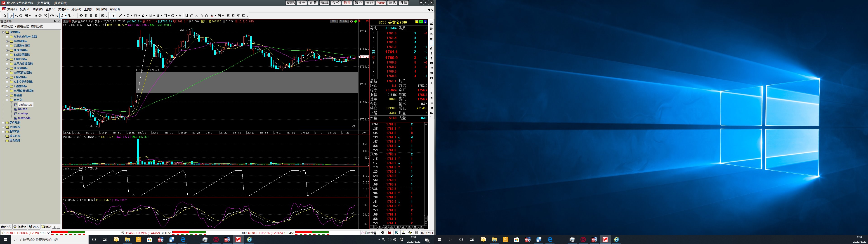Expand the 条件选股 folder
The width and height of the screenshot is (868, 244).
point(3,122)
